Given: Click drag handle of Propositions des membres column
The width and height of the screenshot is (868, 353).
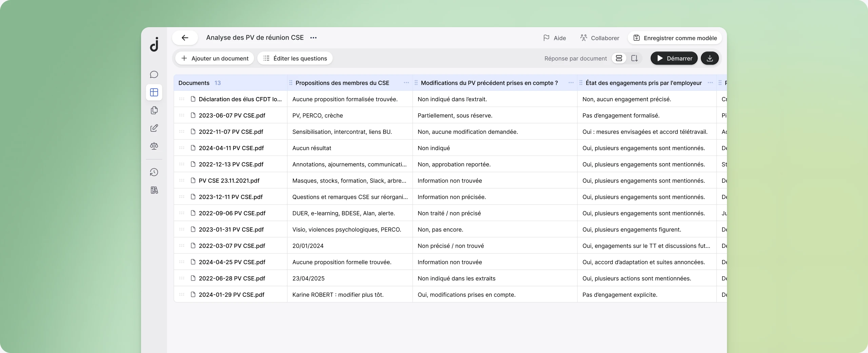Looking at the screenshot, I should click(291, 83).
